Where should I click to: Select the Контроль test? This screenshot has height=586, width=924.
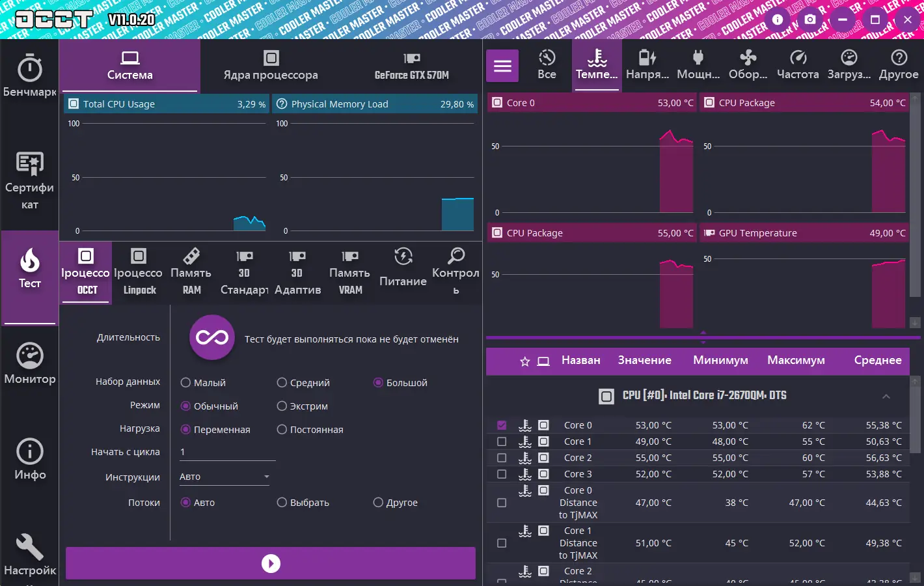click(455, 272)
